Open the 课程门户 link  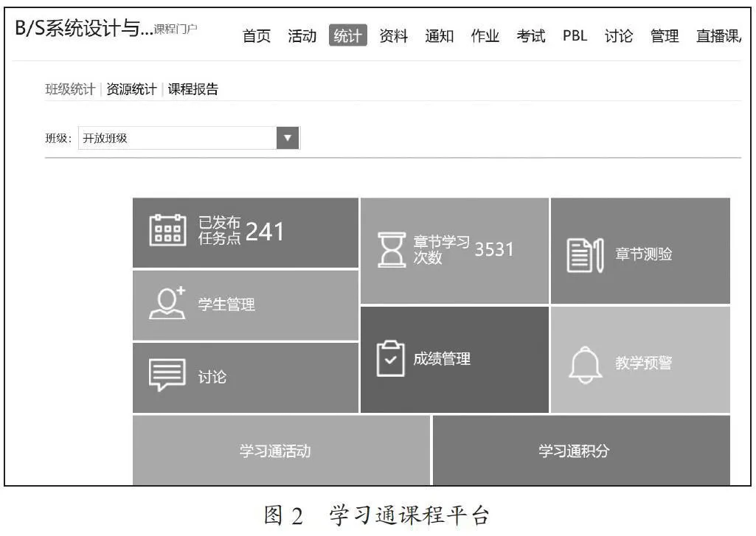[176, 29]
